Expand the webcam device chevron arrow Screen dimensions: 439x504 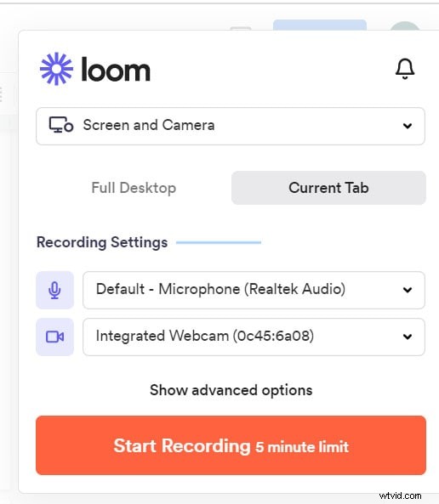click(x=408, y=337)
